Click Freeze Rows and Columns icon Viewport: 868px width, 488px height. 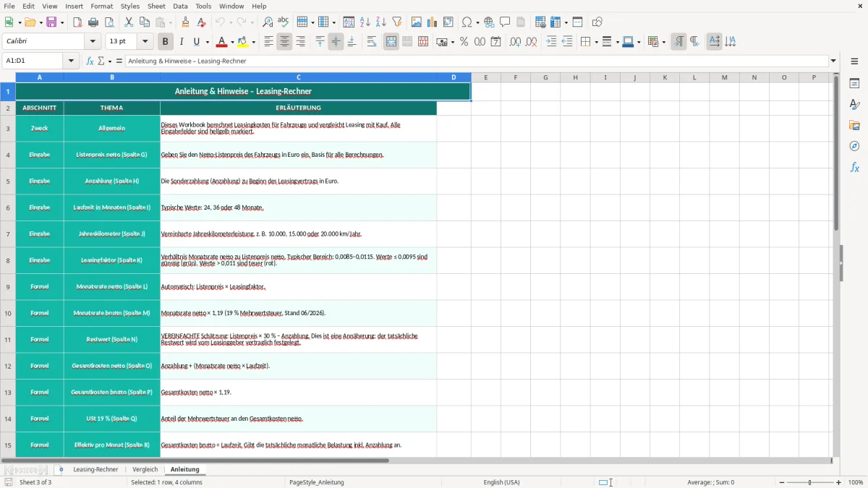click(557, 22)
